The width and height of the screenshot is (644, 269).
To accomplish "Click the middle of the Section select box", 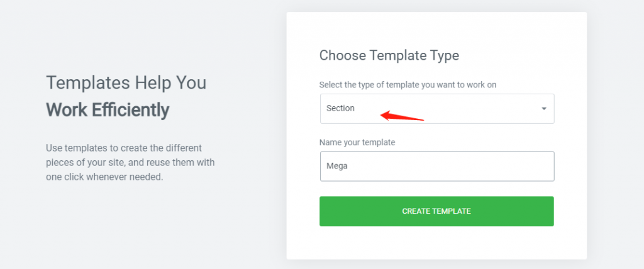I will 437,109.
